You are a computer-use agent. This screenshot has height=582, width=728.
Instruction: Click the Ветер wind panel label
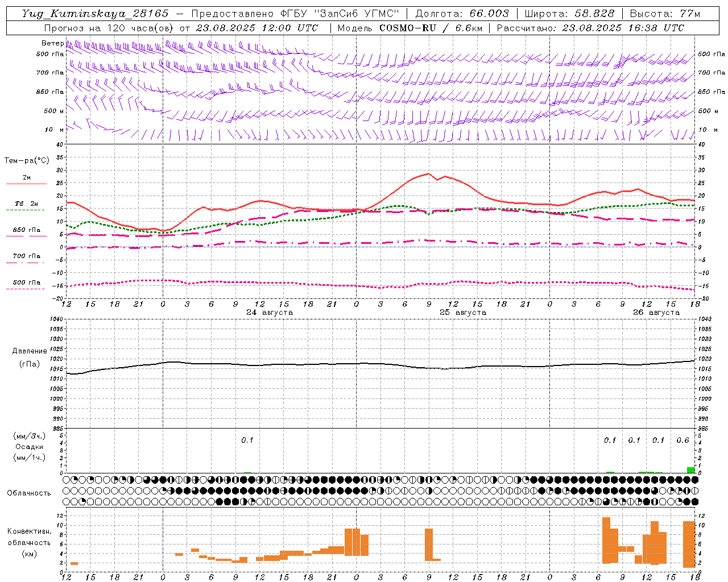point(52,43)
